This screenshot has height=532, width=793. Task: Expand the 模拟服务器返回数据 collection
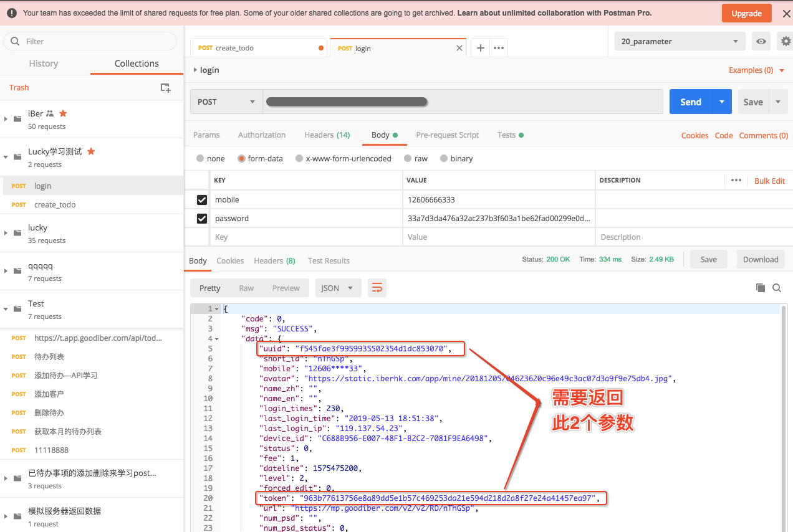coord(6,516)
